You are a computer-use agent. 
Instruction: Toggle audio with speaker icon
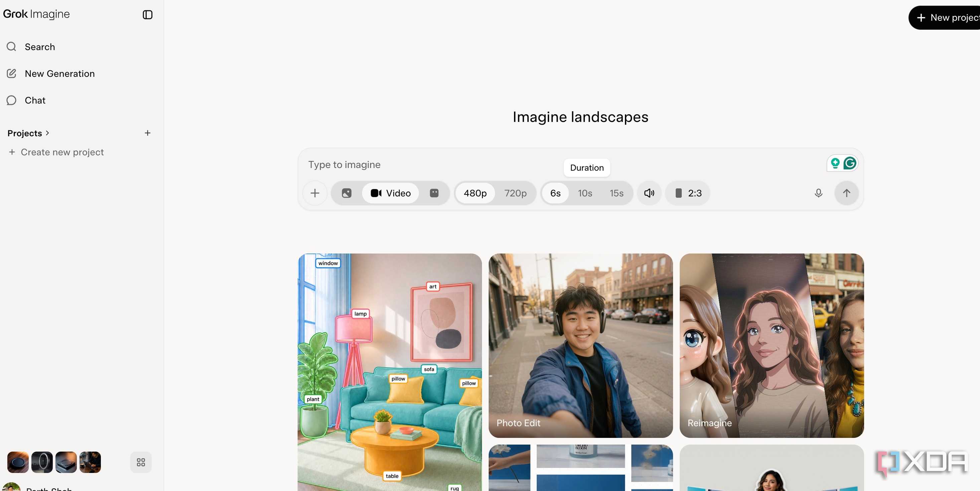[649, 193]
